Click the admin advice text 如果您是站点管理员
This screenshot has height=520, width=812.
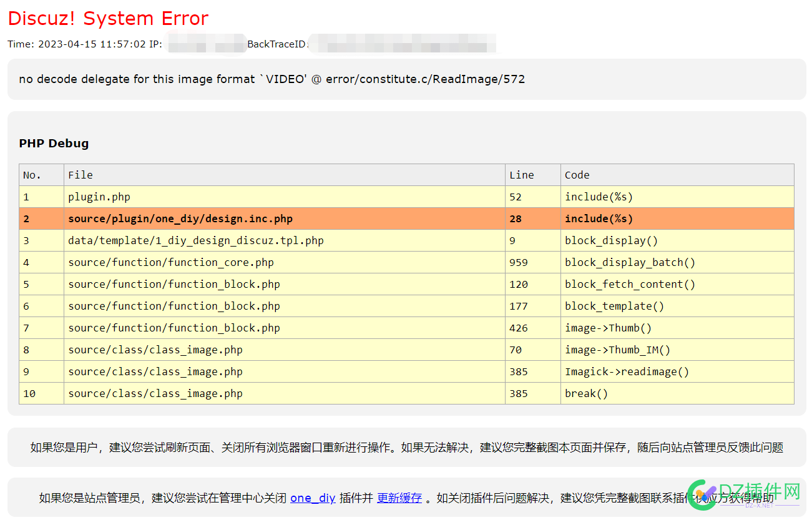pyautogui.click(x=406, y=498)
